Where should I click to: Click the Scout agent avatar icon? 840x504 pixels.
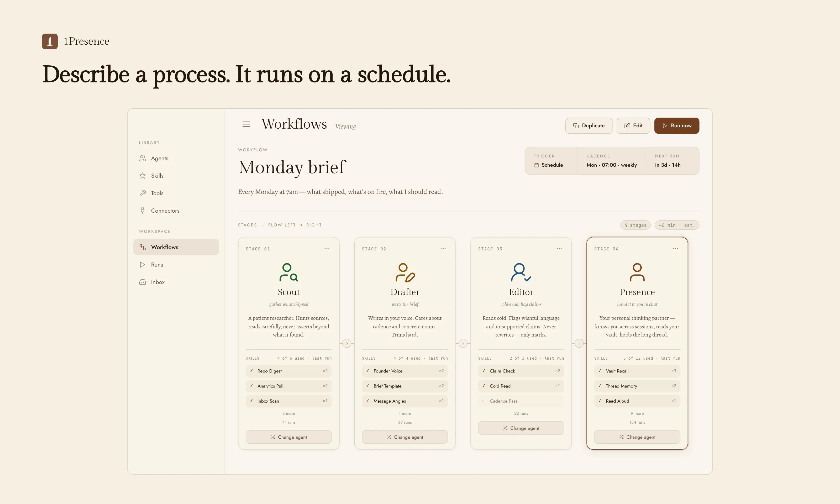[x=288, y=272]
